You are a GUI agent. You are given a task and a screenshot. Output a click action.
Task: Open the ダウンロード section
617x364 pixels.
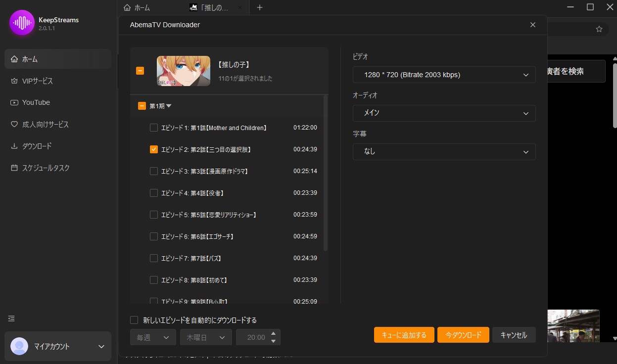pyautogui.click(x=36, y=146)
